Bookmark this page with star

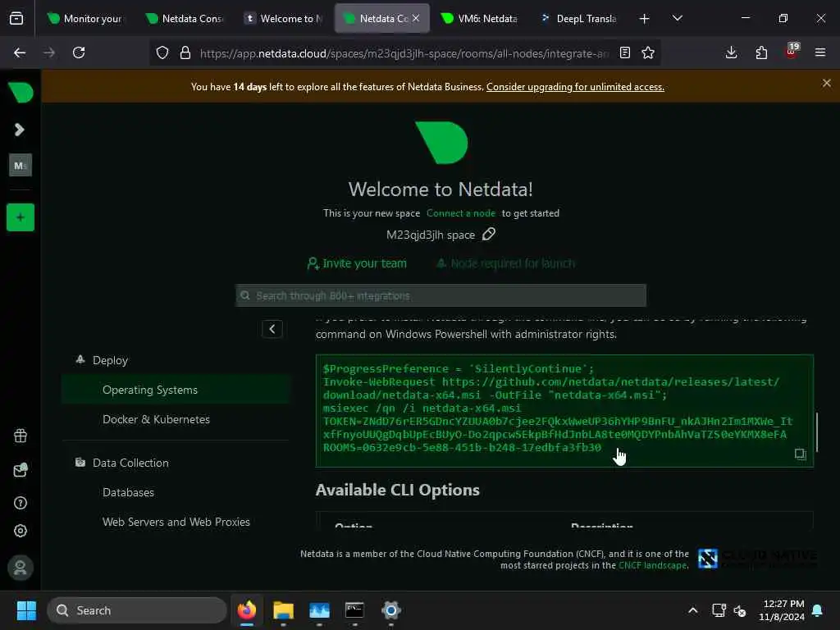(648, 52)
